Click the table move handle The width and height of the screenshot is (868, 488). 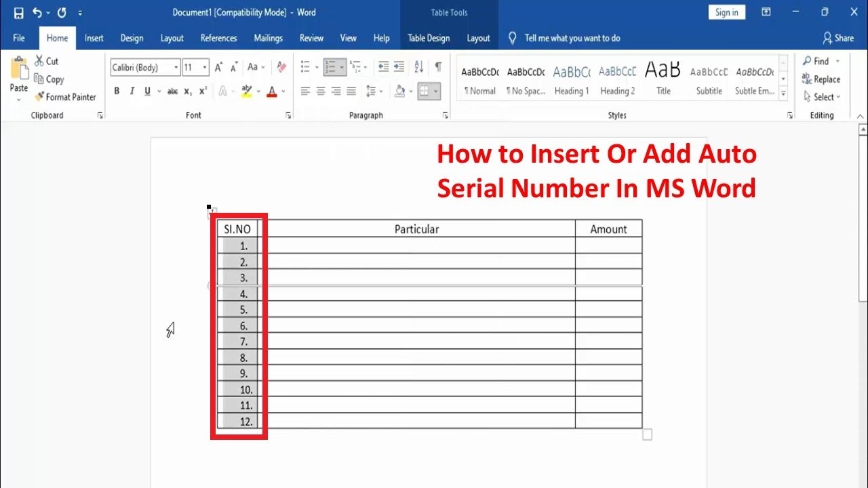point(212,213)
